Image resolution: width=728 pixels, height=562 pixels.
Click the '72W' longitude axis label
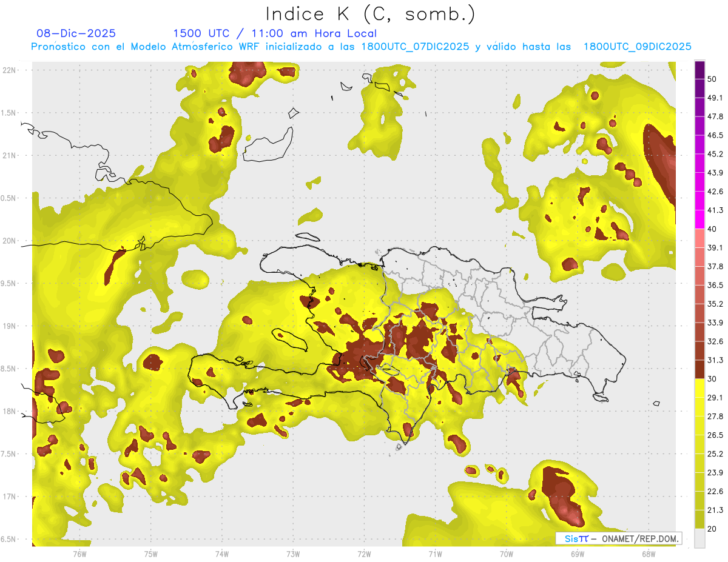point(364,554)
